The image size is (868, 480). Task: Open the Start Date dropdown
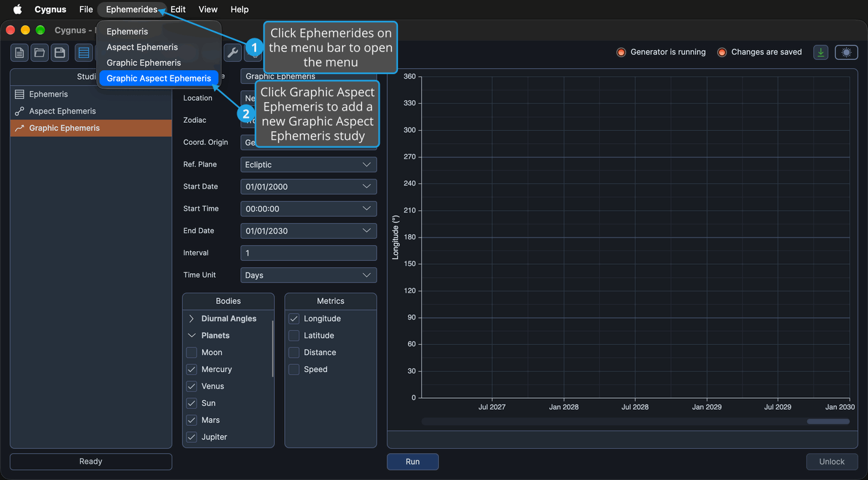click(309, 187)
